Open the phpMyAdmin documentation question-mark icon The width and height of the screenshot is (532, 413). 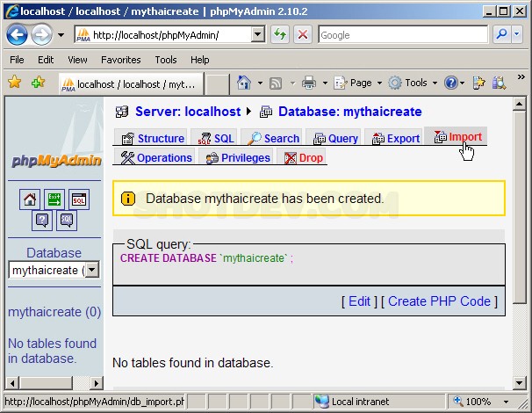pos(42,221)
